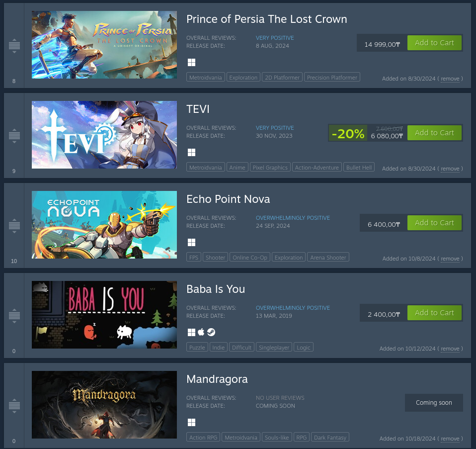This screenshot has width=476, height=449.
Task: Add TEVI to cart at discounted price
Action: [x=434, y=133]
